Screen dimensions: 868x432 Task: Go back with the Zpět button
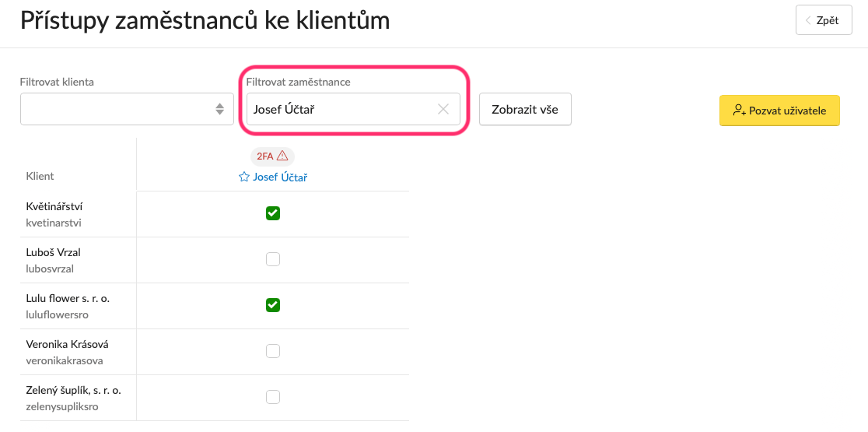point(824,20)
